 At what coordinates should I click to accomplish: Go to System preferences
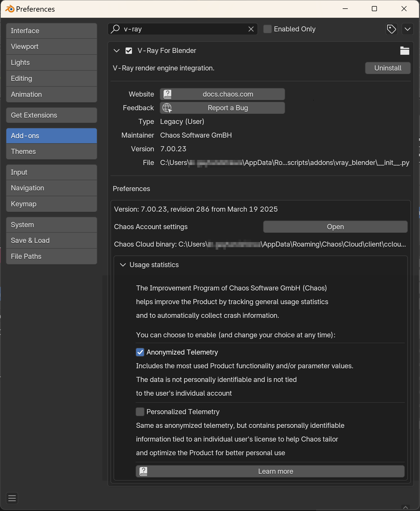51,225
